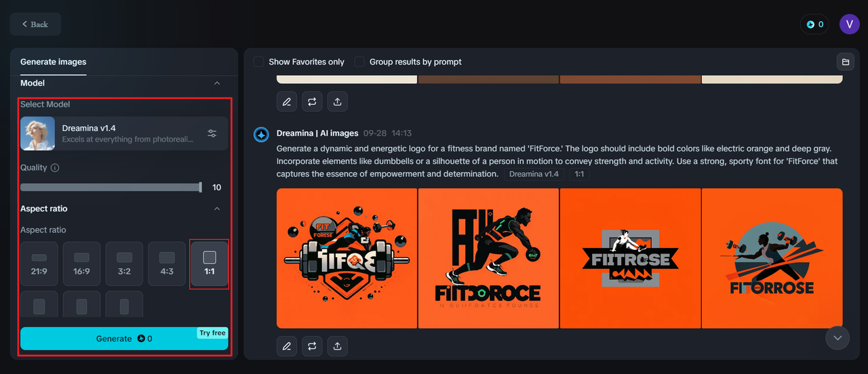Open model settings sliders icon

point(212,133)
